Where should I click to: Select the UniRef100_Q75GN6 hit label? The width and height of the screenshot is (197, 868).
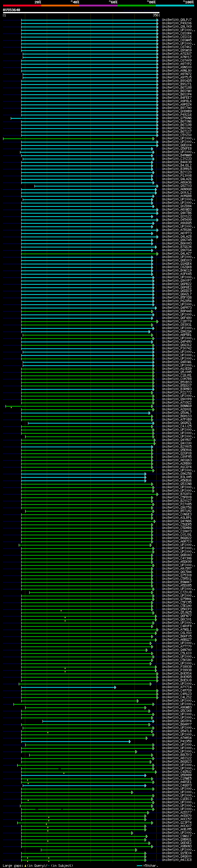click(x=177, y=118)
